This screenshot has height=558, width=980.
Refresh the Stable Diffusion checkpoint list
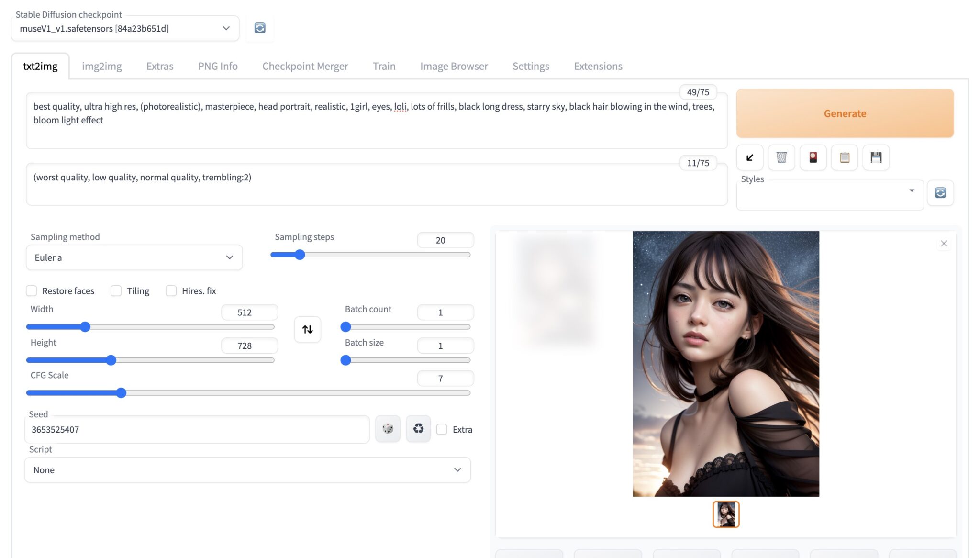[260, 28]
